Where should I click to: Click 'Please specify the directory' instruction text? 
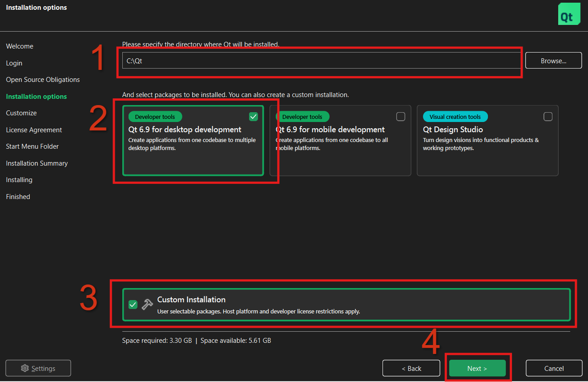tap(201, 45)
